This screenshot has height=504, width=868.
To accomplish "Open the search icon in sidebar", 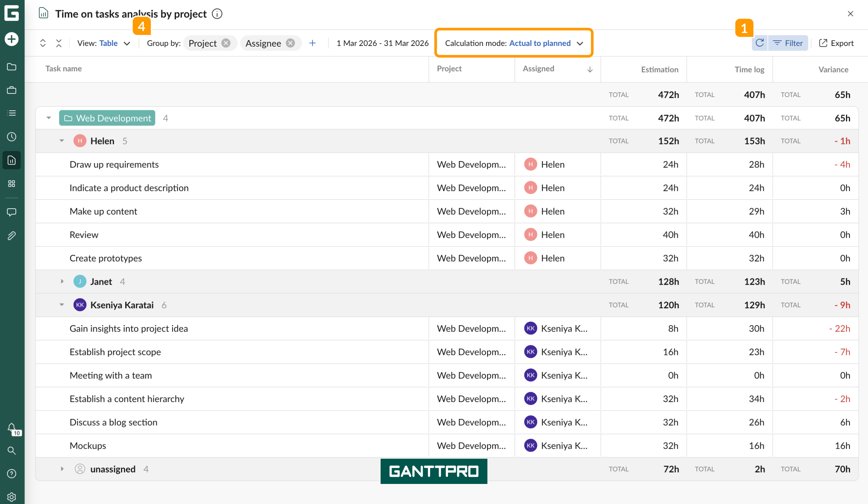I will [12, 451].
